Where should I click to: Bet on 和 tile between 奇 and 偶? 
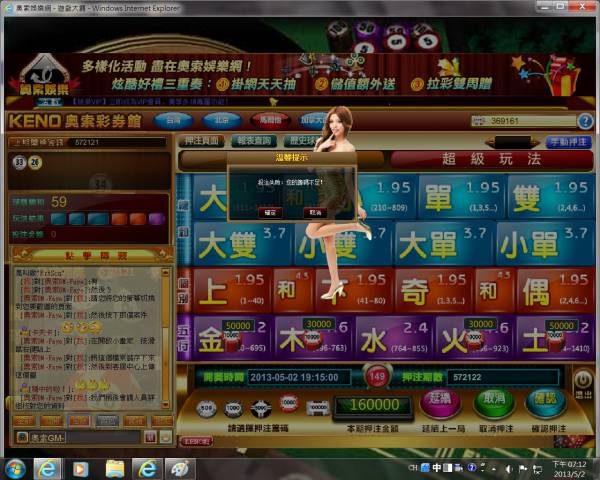click(495, 291)
